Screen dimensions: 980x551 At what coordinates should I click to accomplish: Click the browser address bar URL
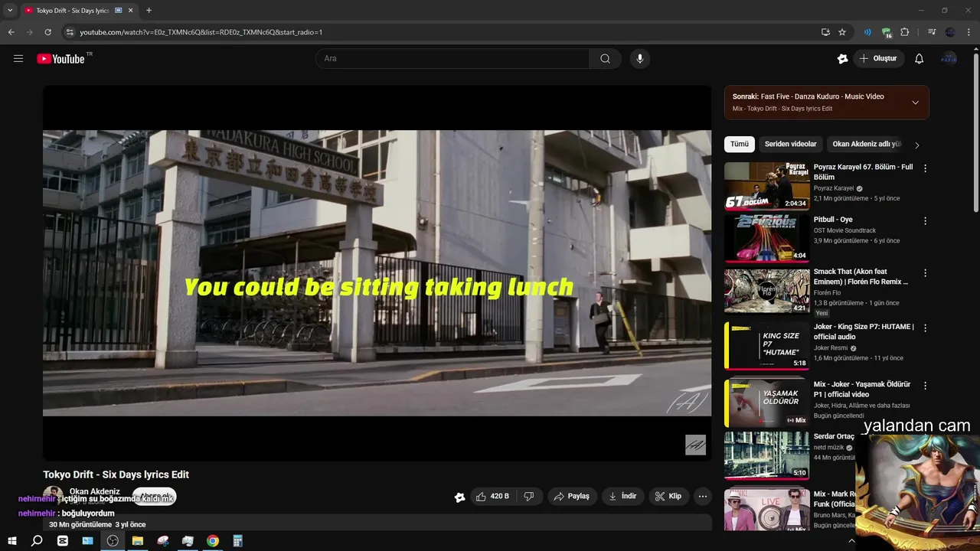201,32
